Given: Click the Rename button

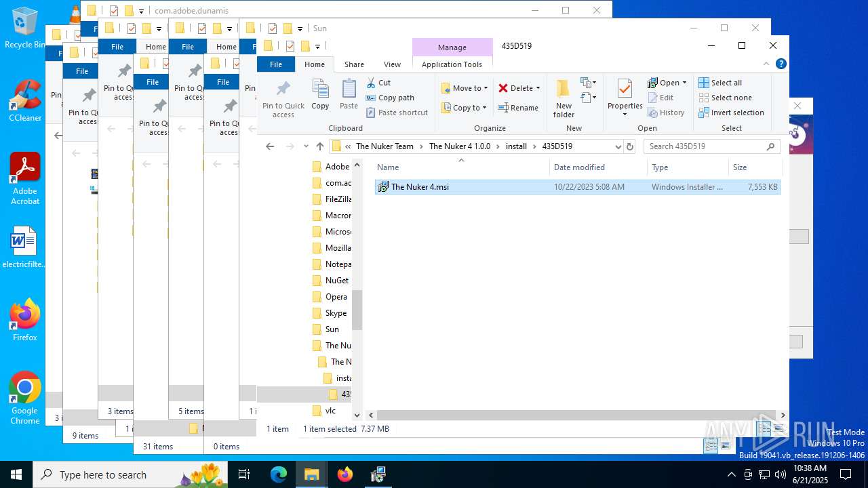Looking at the screenshot, I should (x=518, y=108).
